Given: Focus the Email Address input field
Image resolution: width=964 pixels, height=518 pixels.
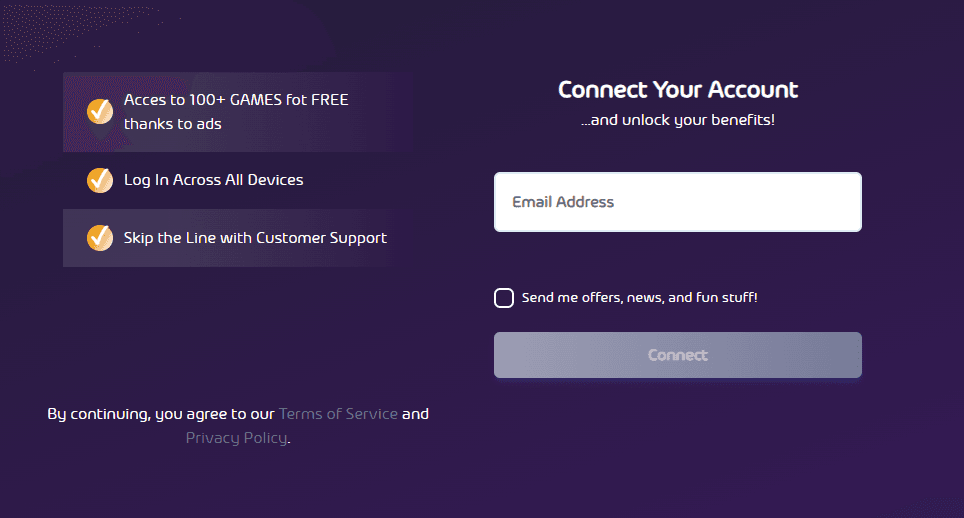Looking at the screenshot, I should click(x=677, y=202).
